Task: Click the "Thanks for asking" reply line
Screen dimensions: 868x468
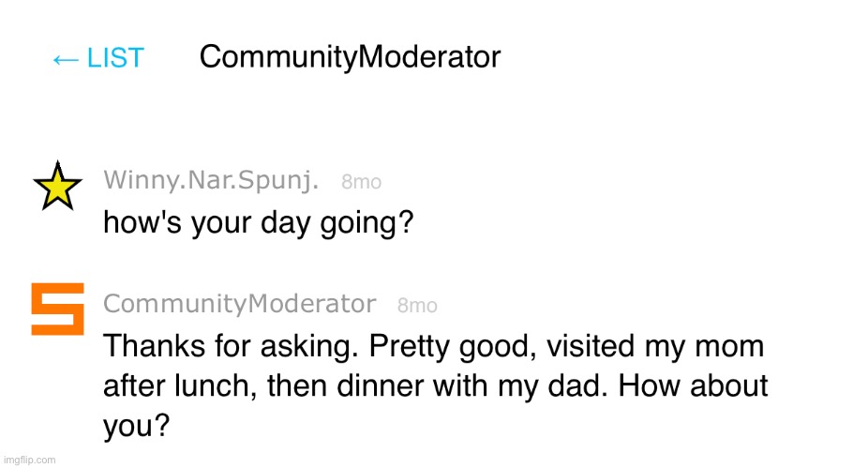Action: click(x=433, y=347)
